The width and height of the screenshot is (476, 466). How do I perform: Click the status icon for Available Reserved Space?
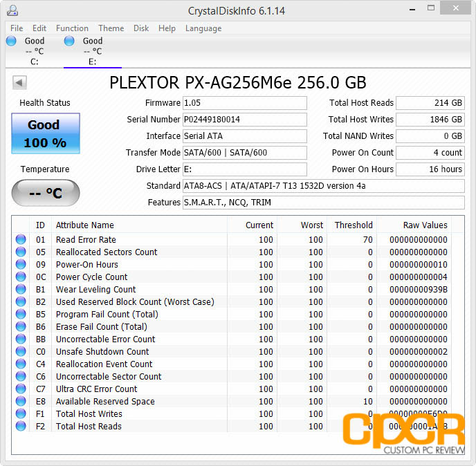click(x=21, y=401)
